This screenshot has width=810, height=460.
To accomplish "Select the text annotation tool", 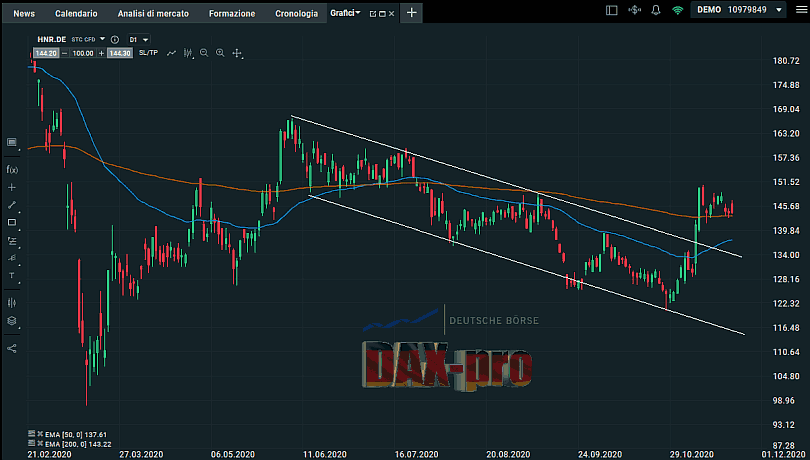I will click(x=12, y=275).
